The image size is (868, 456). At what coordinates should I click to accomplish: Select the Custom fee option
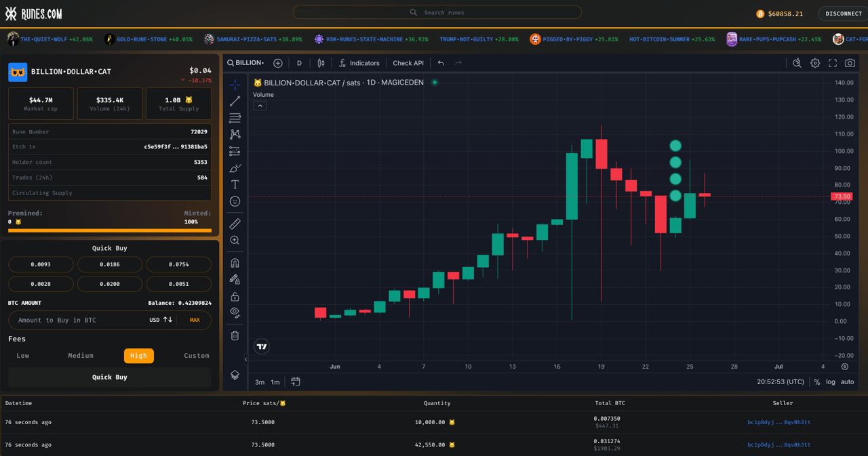[197, 356]
